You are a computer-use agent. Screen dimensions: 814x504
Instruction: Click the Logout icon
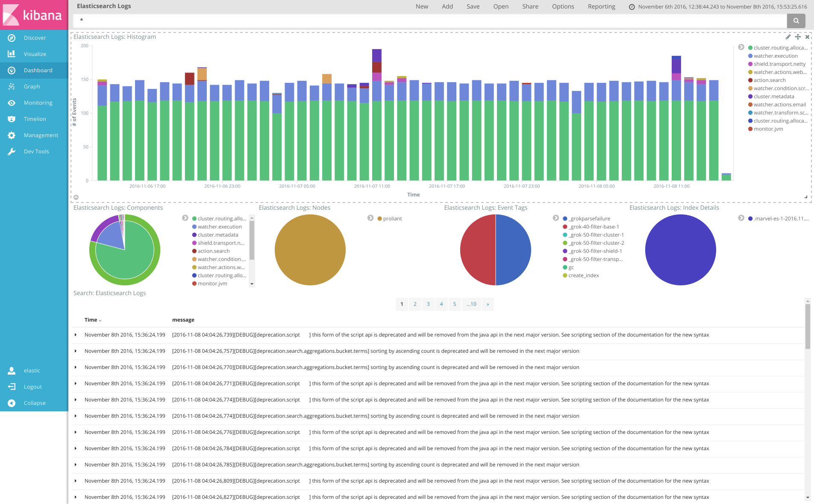point(12,387)
